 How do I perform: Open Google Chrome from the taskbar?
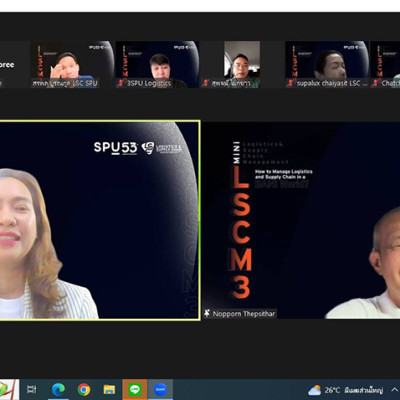(x=84, y=389)
